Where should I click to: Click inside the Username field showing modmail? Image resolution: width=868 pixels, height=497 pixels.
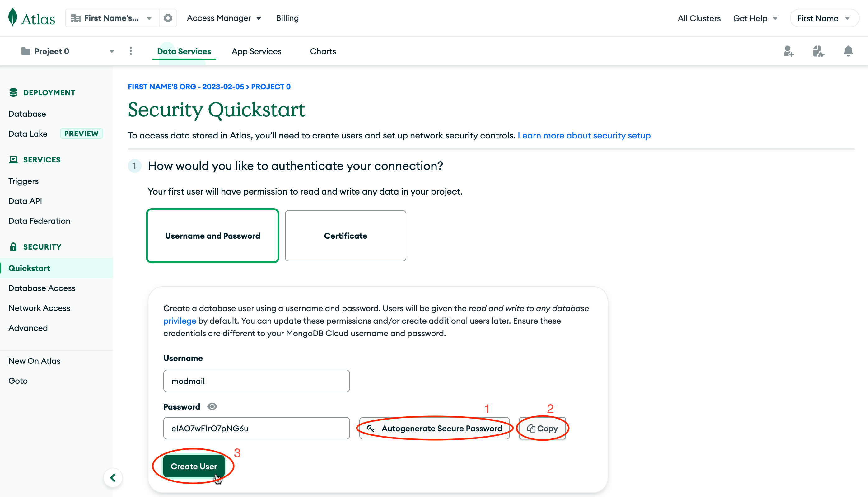[256, 381]
